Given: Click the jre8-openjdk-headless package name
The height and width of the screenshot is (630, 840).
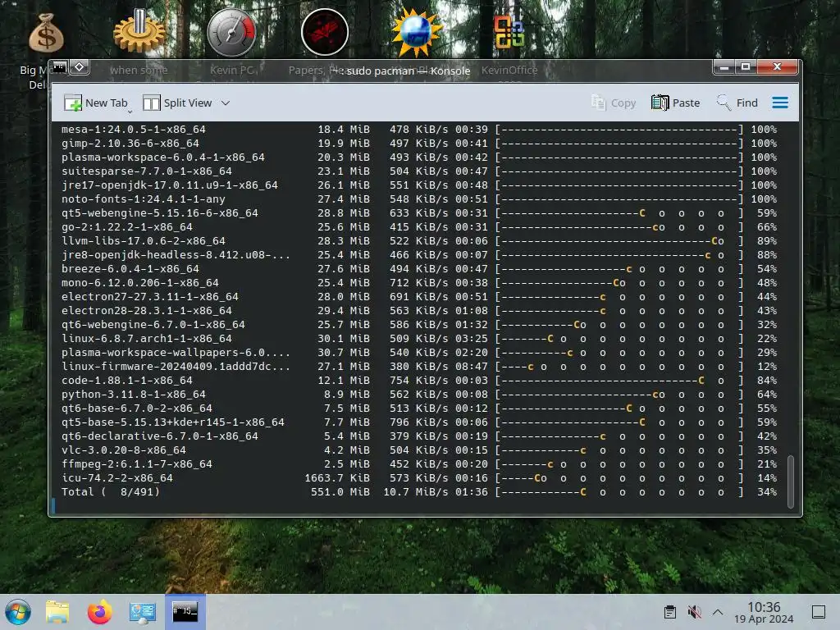Looking at the screenshot, I should point(176,254).
